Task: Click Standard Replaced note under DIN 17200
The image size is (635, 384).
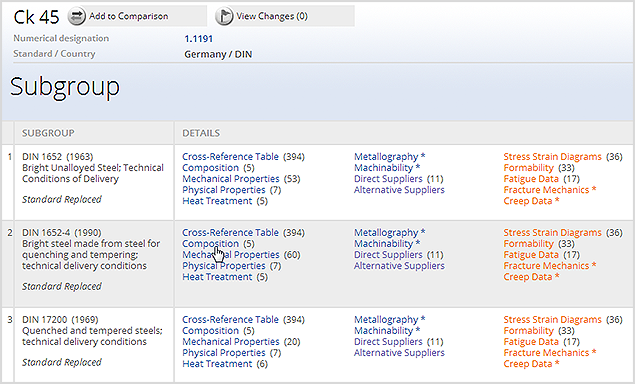Action: click(62, 362)
